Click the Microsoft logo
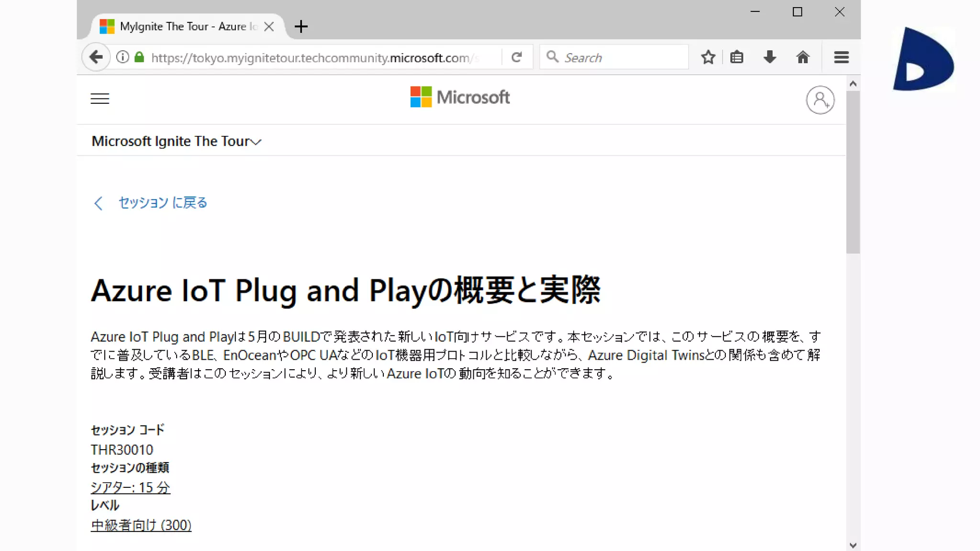Viewport: 980px width, 551px height. click(460, 97)
